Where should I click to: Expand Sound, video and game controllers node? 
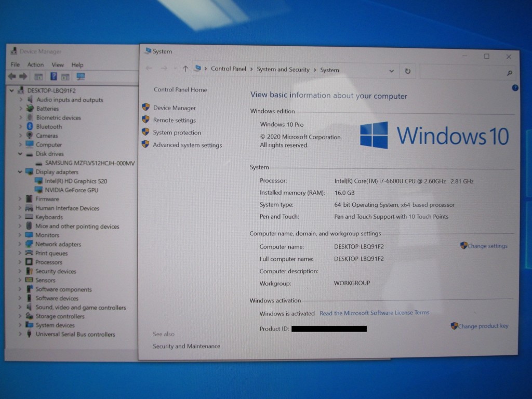20,307
